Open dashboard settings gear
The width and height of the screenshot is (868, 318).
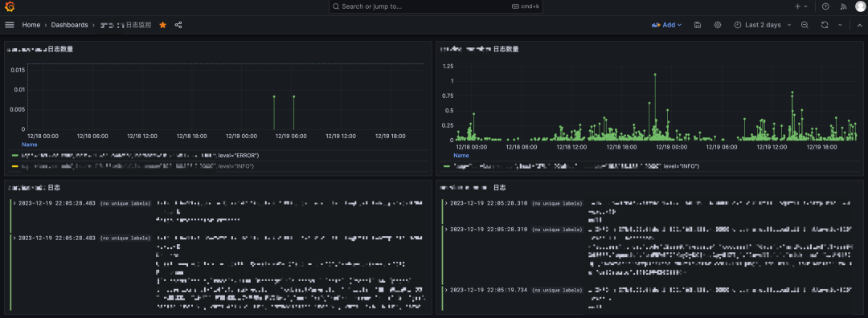click(x=718, y=25)
